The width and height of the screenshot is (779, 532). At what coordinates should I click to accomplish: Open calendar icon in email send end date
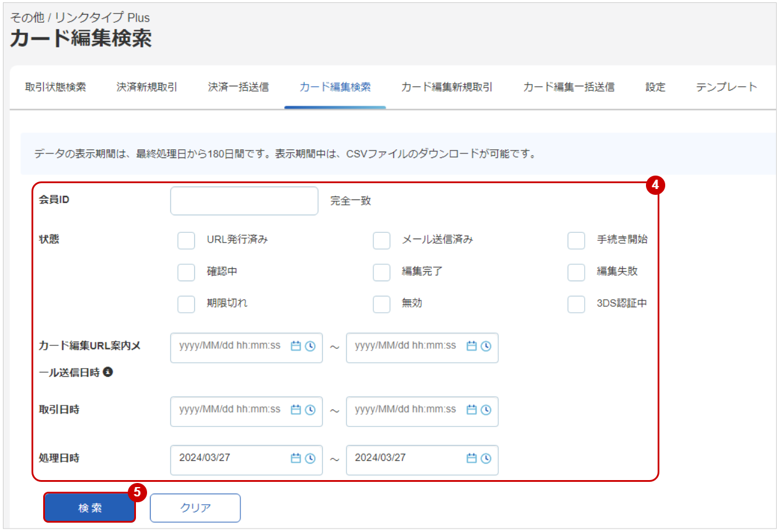tap(471, 346)
